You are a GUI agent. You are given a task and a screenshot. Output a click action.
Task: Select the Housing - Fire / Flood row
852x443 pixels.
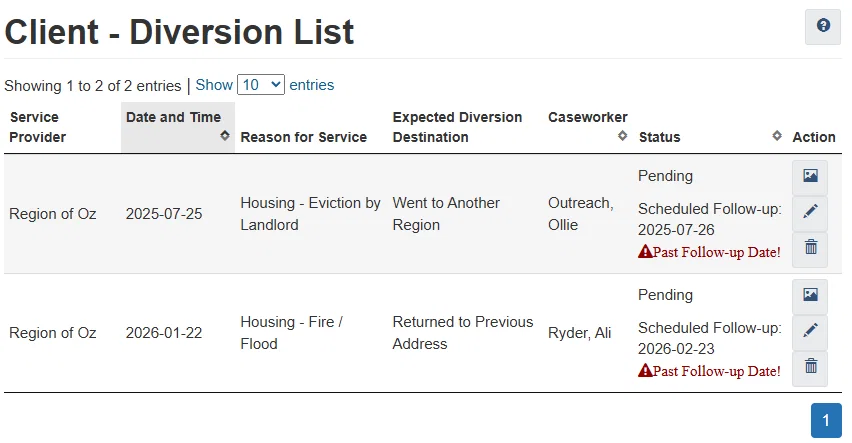coord(291,333)
